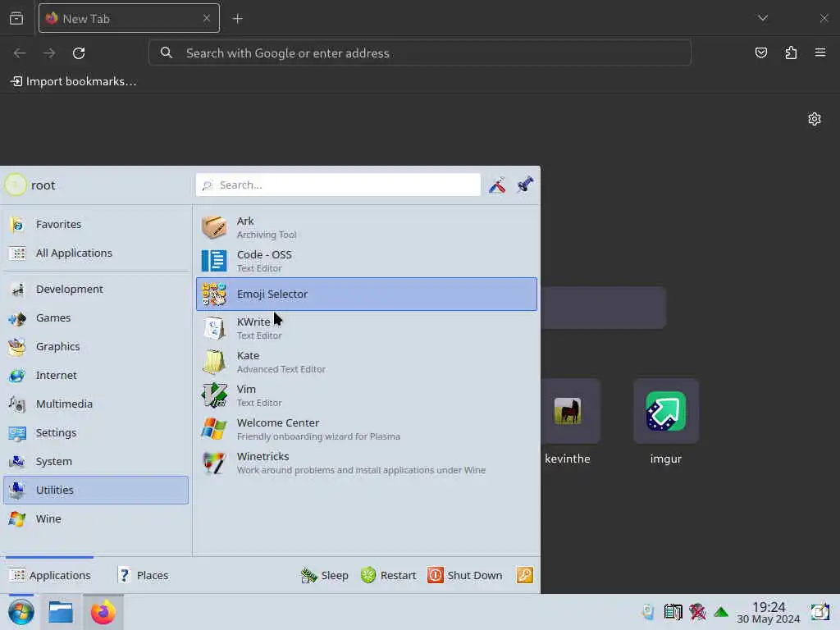Open the clipboard tray icon
The image size is (840, 630).
[673, 612]
